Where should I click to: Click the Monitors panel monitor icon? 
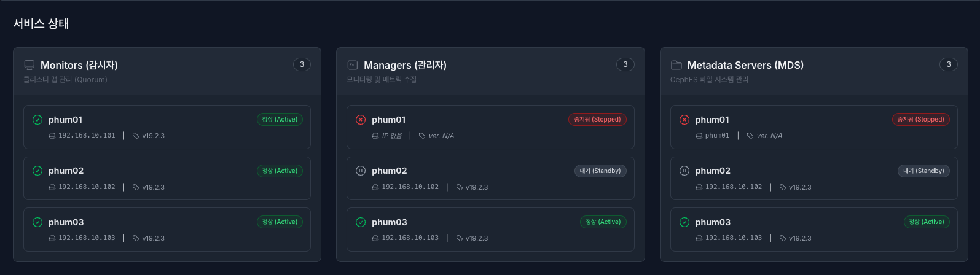click(29, 65)
